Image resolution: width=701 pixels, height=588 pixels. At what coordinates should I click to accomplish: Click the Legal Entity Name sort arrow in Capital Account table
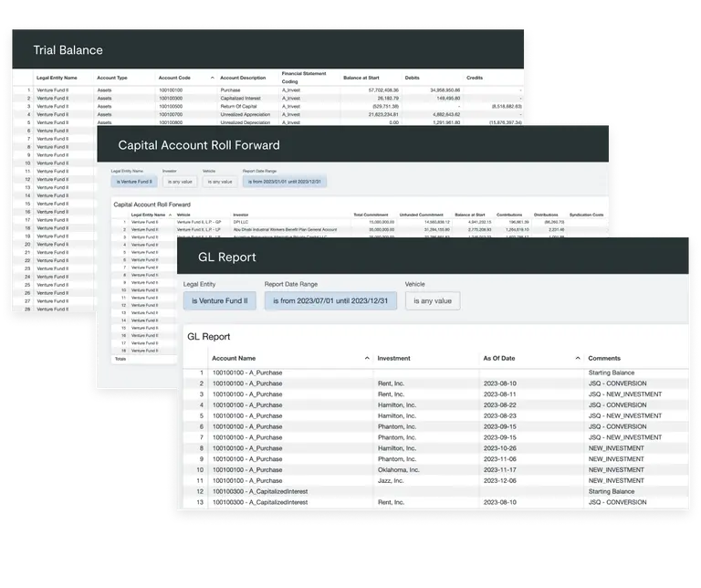point(171,215)
